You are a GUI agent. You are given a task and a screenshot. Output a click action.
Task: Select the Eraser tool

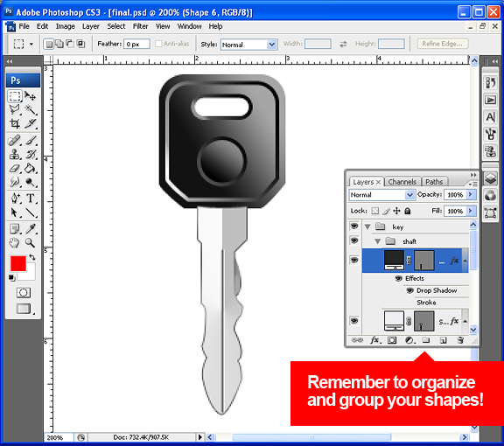(15, 169)
